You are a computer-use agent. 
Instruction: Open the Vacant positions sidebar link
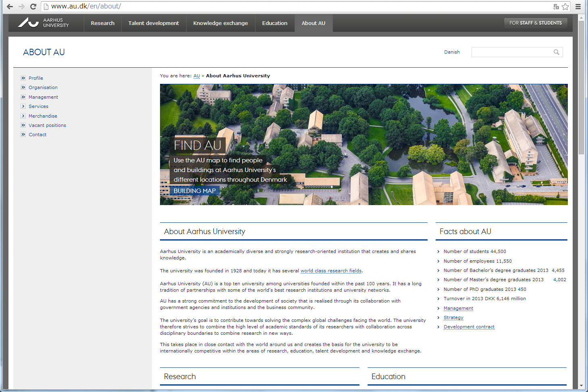[x=47, y=125]
